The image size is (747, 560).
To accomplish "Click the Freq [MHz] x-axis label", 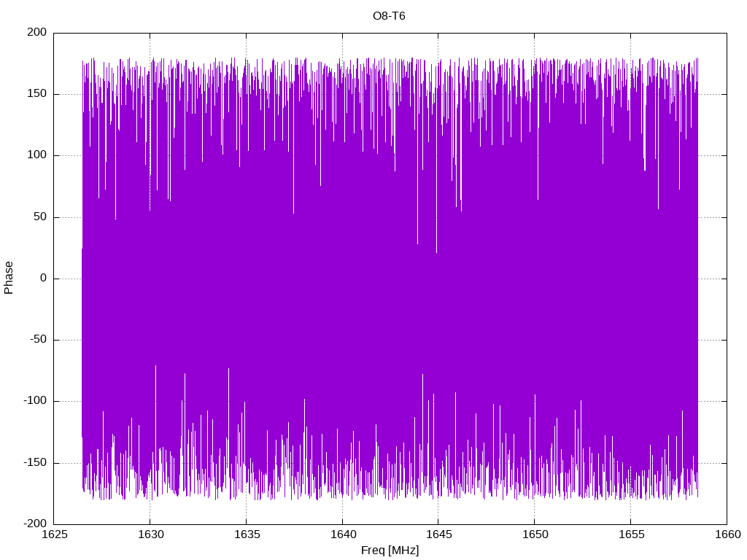I will point(390,551).
